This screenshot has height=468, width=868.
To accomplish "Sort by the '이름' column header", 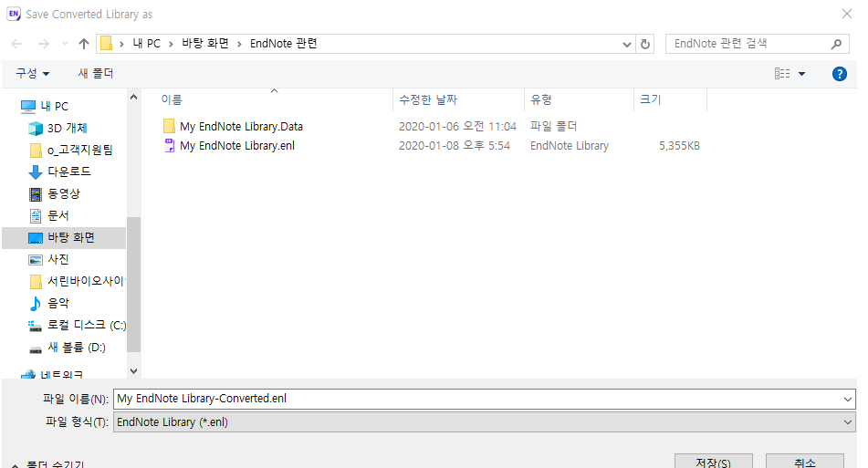I will [x=172, y=99].
